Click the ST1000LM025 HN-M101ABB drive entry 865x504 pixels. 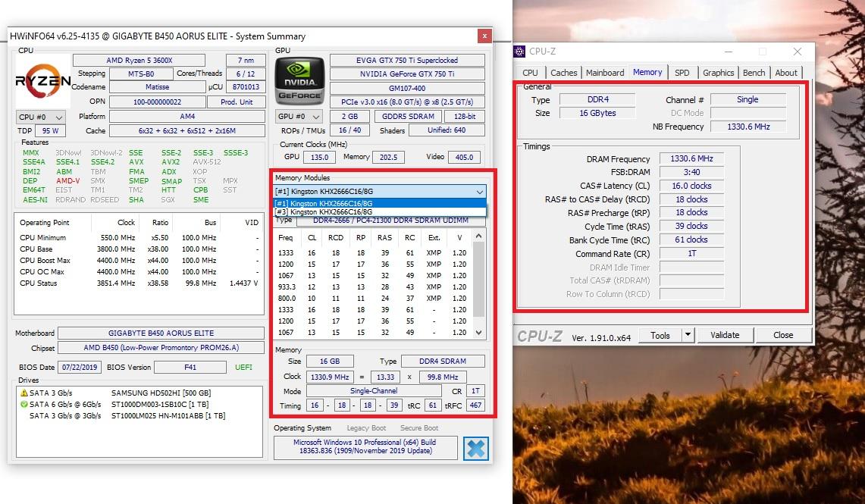point(168,416)
